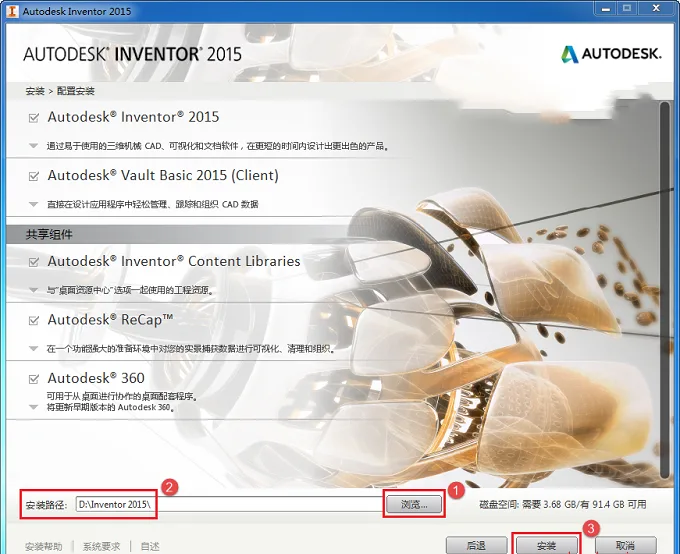
Task: Click the 共享组件 shared components header
Action: click(x=49, y=235)
